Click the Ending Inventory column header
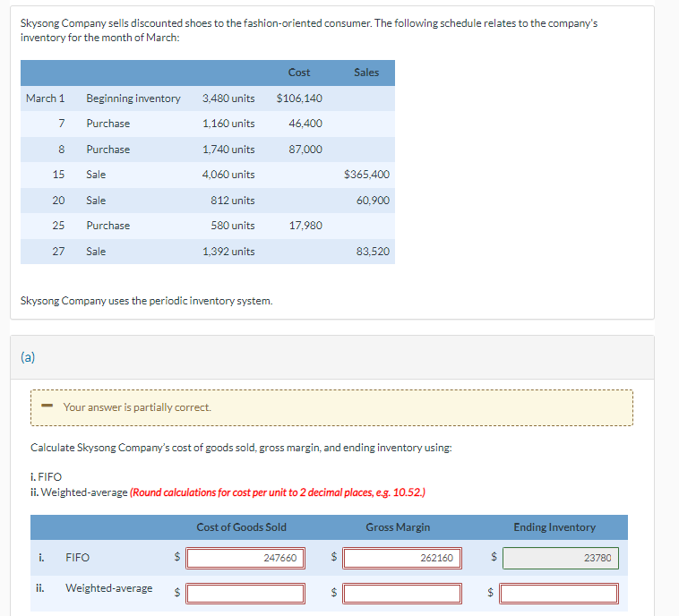The height and width of the screenshot is (616, 679). tap(554, 527)
